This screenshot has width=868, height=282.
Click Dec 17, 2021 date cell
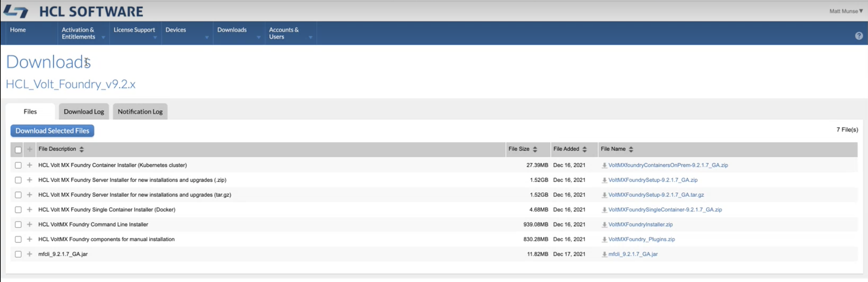click(569, 254)
